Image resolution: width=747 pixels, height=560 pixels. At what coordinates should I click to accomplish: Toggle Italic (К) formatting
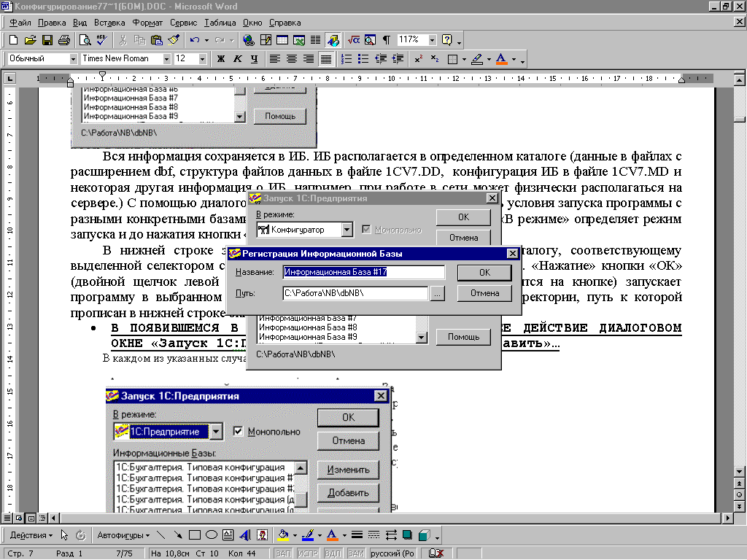(x=237, y=59)
